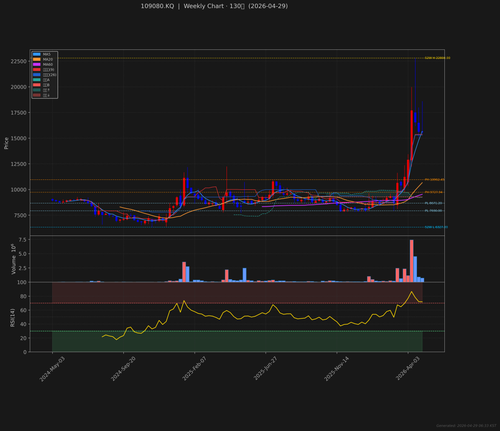The image size is (500, 431).
Task: Click the 7500 price axis label
Action: (20, 215)
